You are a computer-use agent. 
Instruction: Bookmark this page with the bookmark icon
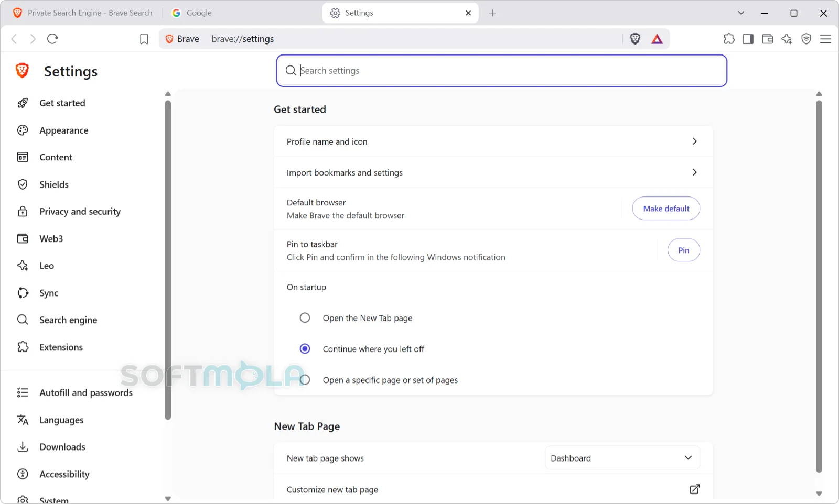(x=144, y=39)
